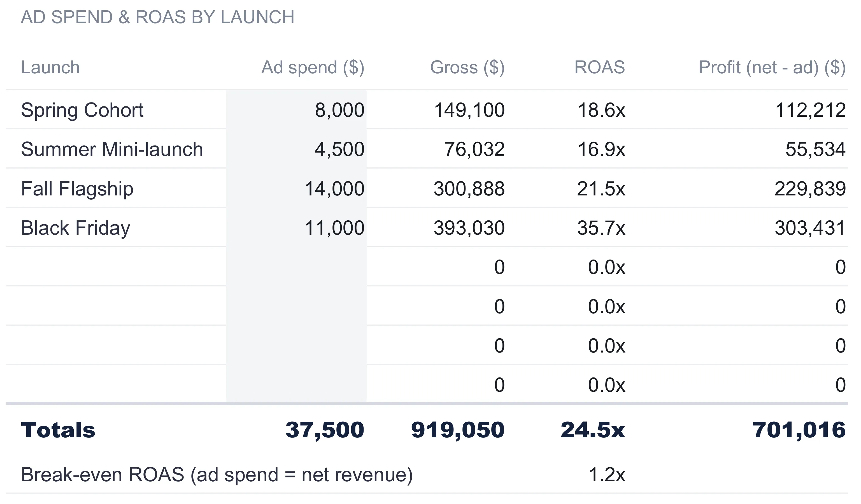The width and height of the screenshot is (861, 504).
Task: Click Black Friday gross 393,030
Action: 469,228
